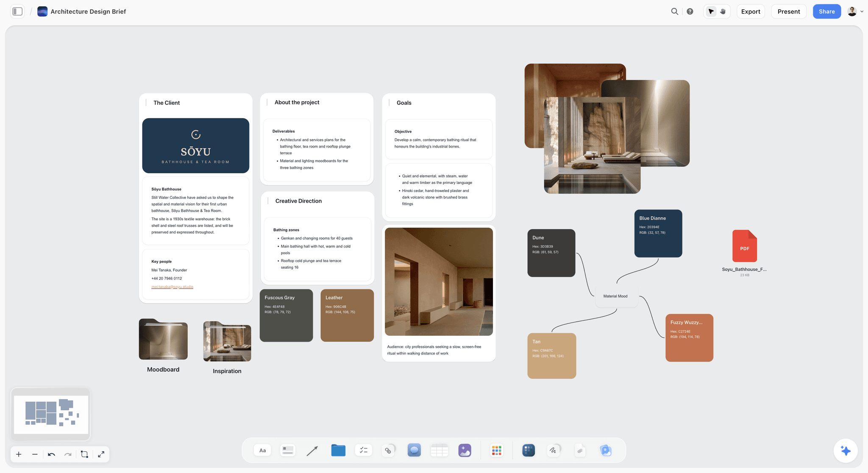The height and width of the screenshot is (473, 868).
Task: Insert a table from the toolbar
Action: [440, 450]
